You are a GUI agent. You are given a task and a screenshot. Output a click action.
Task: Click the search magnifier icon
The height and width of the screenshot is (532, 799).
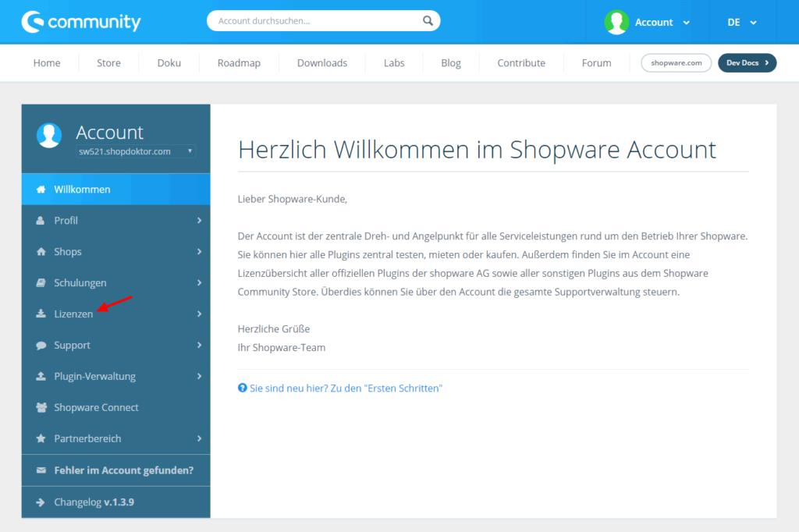(428, 21)
